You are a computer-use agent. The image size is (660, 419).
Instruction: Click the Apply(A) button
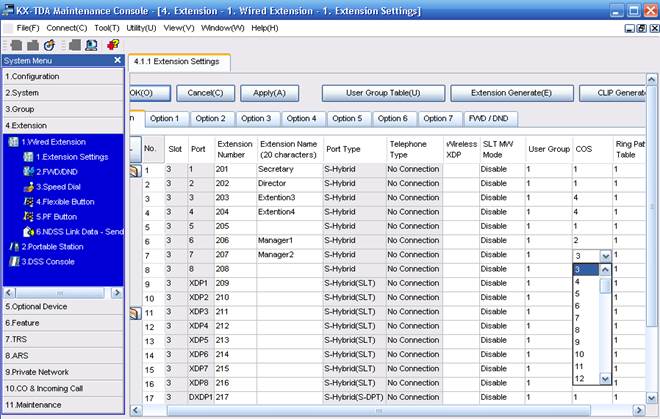(x=269, y=93)
